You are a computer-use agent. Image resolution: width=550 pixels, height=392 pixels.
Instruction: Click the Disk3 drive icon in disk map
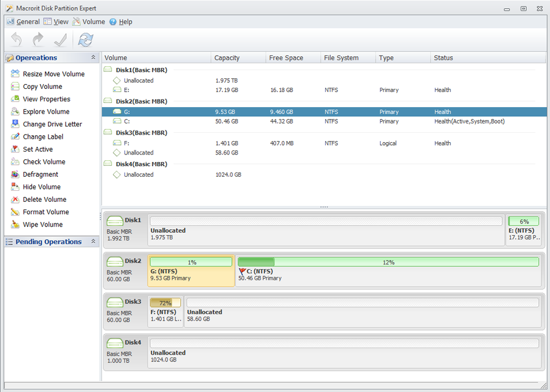[115, 302]
